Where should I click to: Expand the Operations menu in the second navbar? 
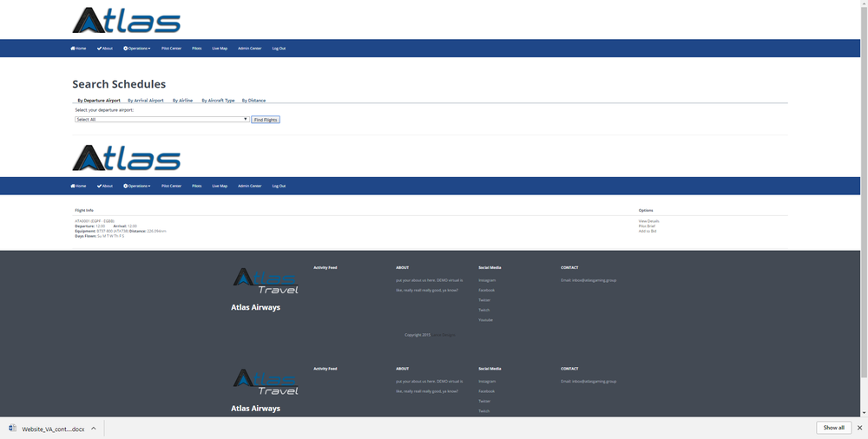pyautogui.click(x=137, y=186)
